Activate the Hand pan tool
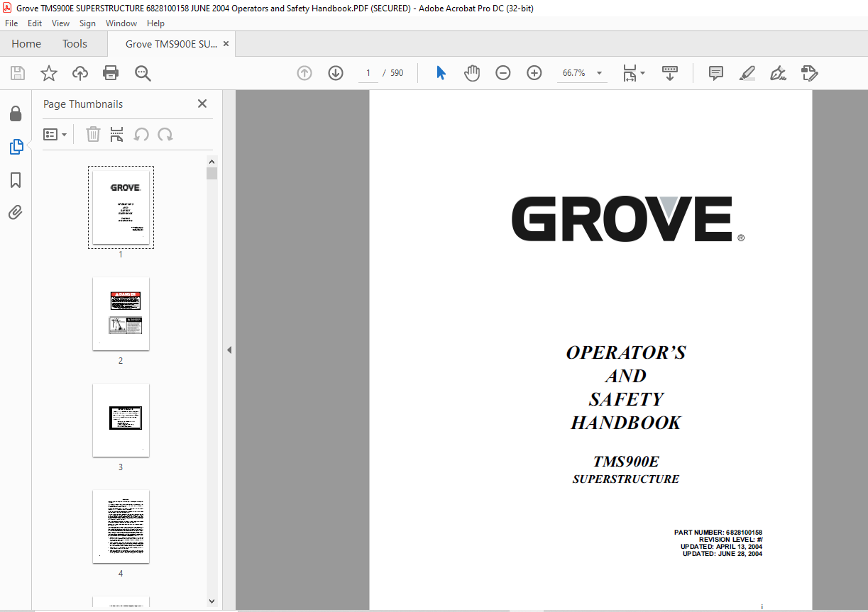Viewport: 868px width, 612px height. click(472, 73)
